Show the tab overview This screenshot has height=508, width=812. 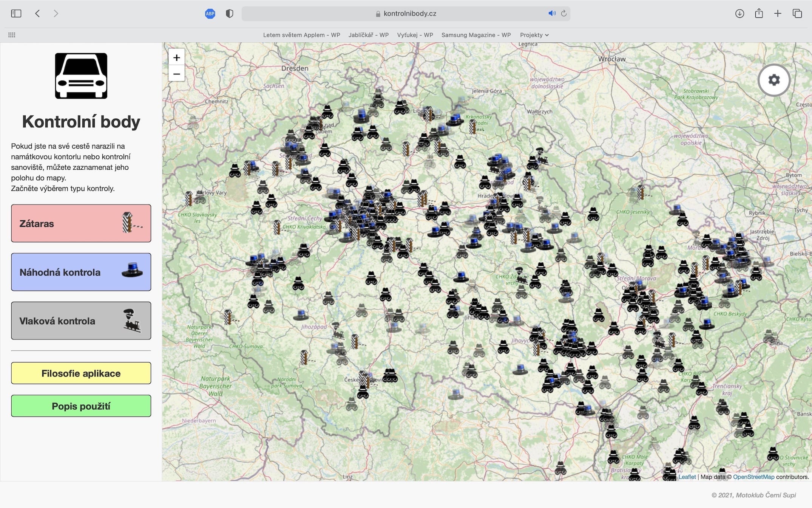click(x=797, y=14)
